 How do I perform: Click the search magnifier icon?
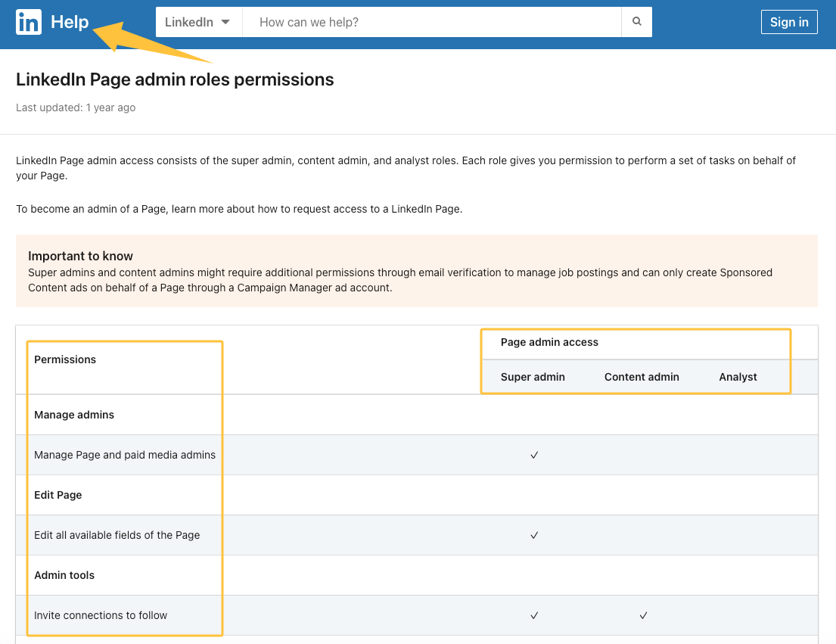pyautogui.click(x=636, y=22)
